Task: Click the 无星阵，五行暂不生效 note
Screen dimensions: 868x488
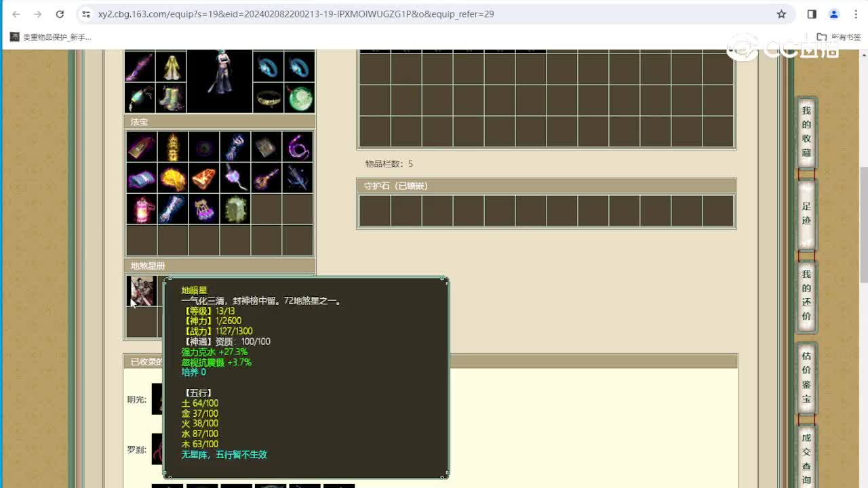Action: (x=224, y=455)
